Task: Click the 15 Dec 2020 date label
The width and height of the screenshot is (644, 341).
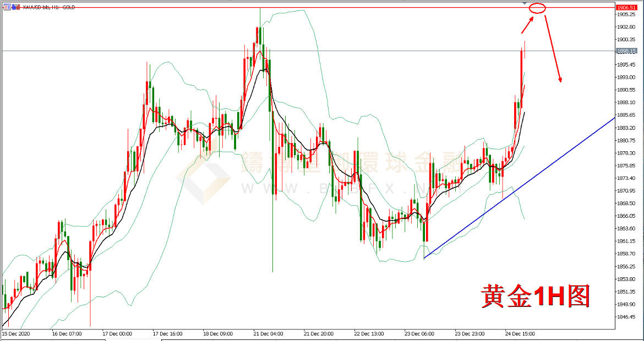Action: click(x=17, y=333)
